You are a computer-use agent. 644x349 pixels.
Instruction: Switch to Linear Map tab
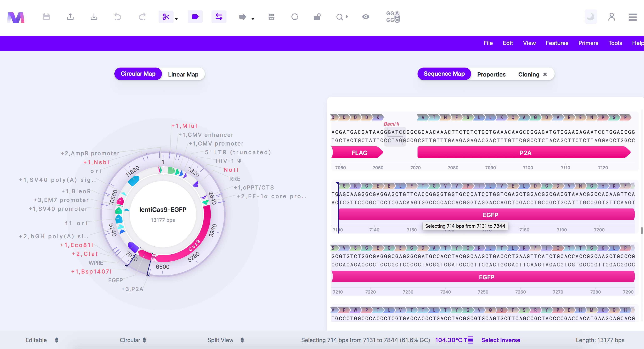coord(183,74)
